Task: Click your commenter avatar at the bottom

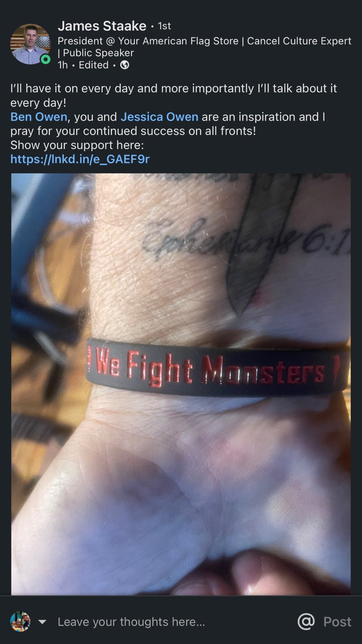Action: pyautogui.click(x=20, y=622)
